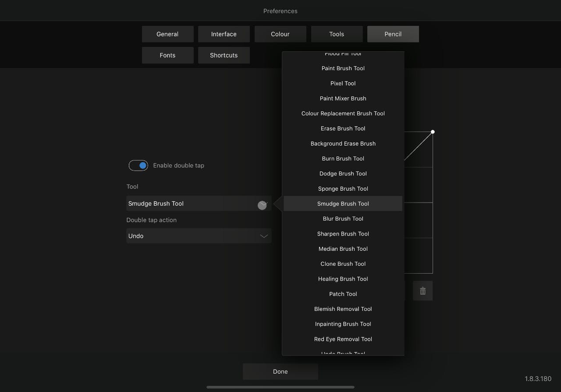Viewport: 561px width, 392px height.
Task: Toggle the Enable double tap switch
Action: click(138, 165)
